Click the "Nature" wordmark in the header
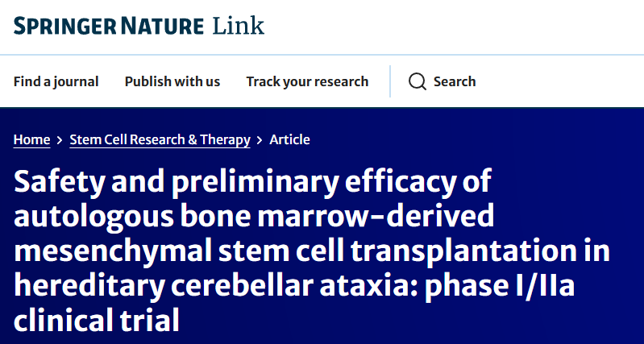Viewport: 644px width, 344px height. (x=162, y=26)
